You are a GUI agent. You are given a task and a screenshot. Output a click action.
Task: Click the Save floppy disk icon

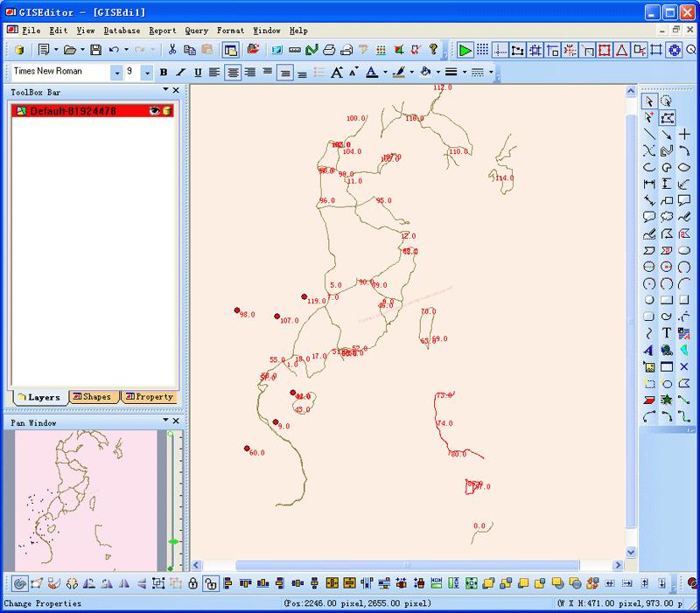pyautogui.click(x=95, y=50)
